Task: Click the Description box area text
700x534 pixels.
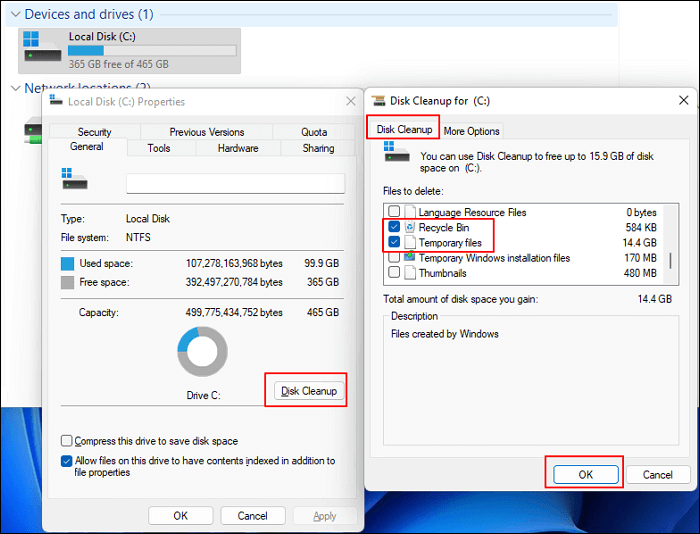Action: (445, 334)
